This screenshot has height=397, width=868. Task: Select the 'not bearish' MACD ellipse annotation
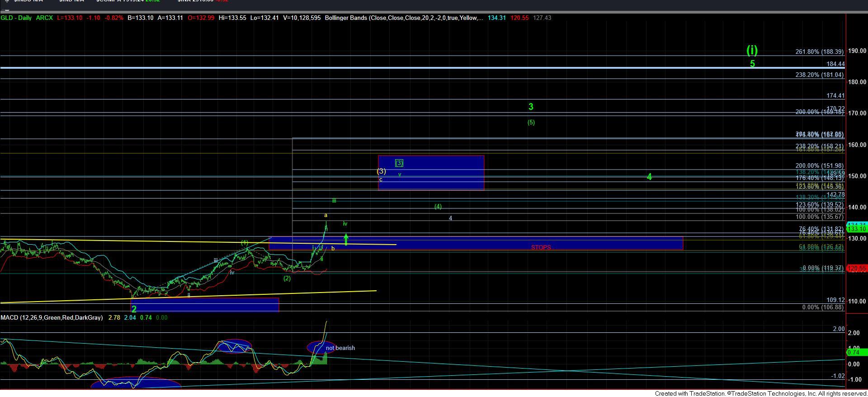[x=321, y=347]
